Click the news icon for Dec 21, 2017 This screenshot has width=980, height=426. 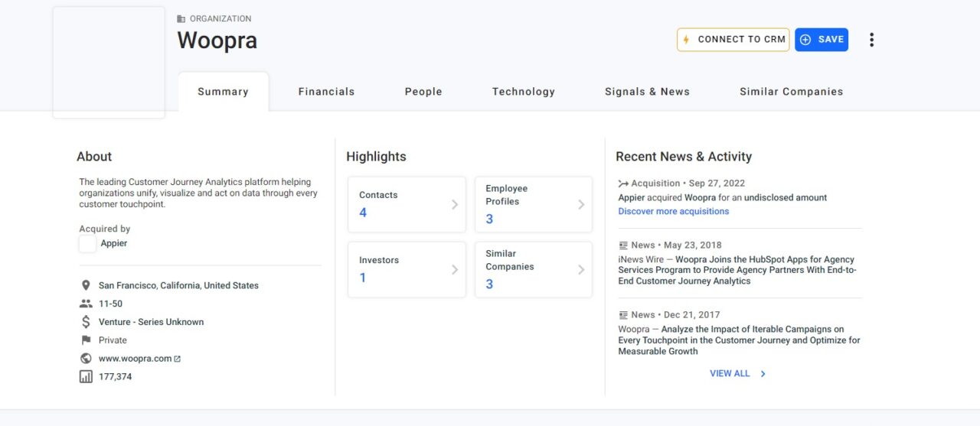point(623,315)
